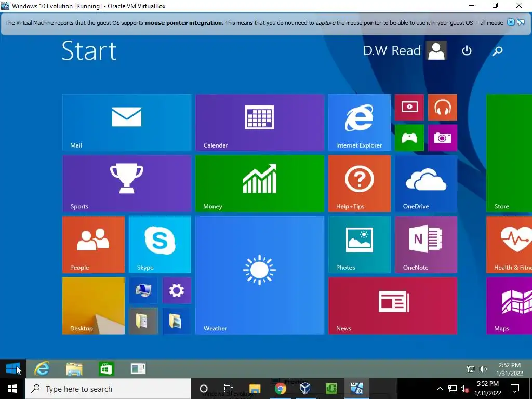Open the PC Settings gear tile
The height and width of the screenshot is (399, 532).
point(177,290)
